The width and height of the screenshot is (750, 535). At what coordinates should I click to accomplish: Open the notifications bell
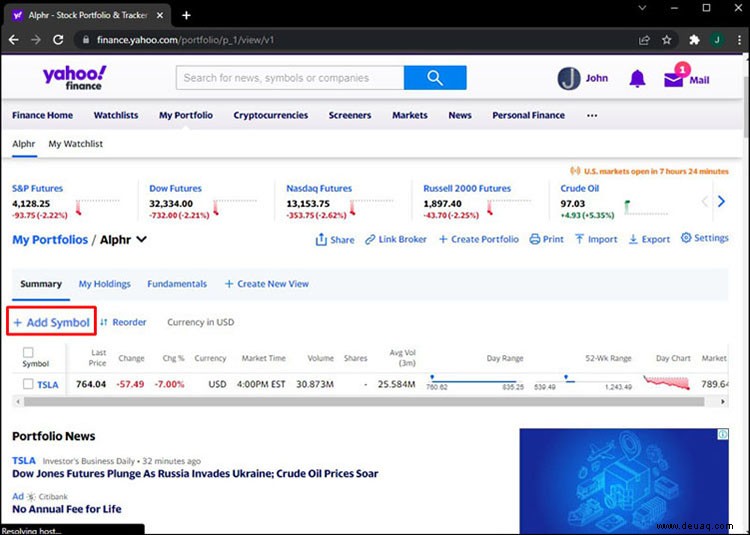[637, 78]
